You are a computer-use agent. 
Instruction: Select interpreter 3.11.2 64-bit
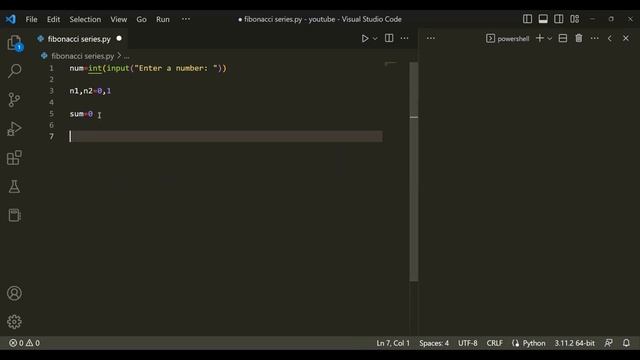(x=574, y=343)
